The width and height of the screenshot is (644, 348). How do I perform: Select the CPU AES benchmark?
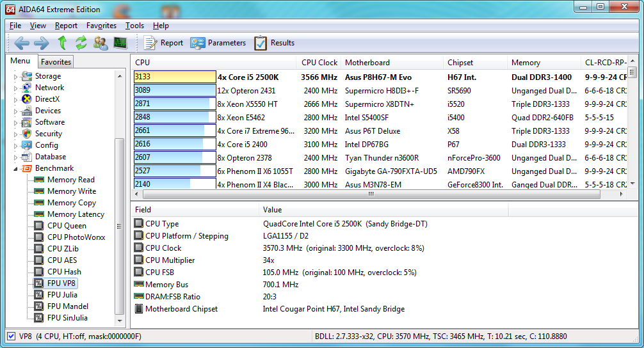coord(62,260)
